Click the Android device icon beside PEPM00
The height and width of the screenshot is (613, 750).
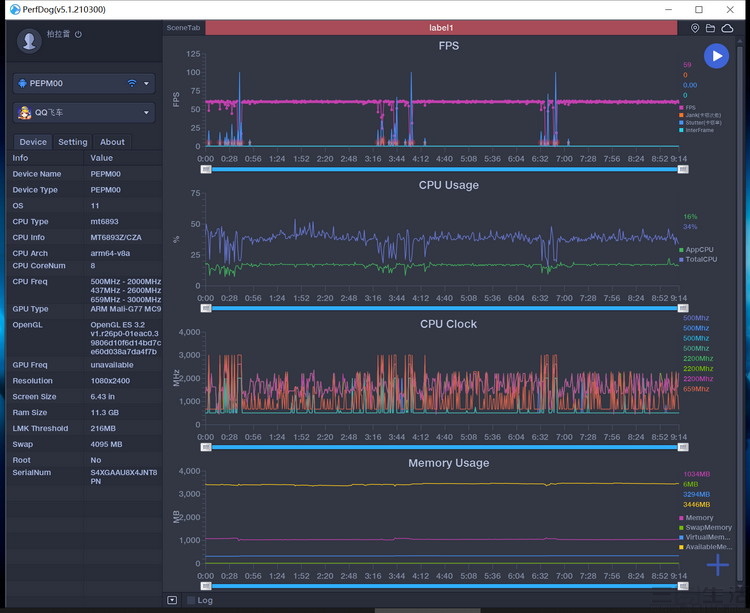pos(22,83)
